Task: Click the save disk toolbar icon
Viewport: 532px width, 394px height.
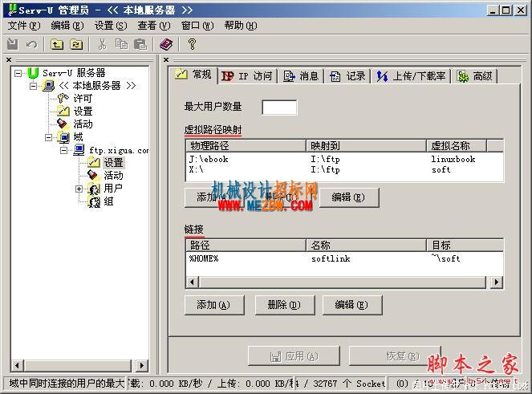Action: click(13, 44)
